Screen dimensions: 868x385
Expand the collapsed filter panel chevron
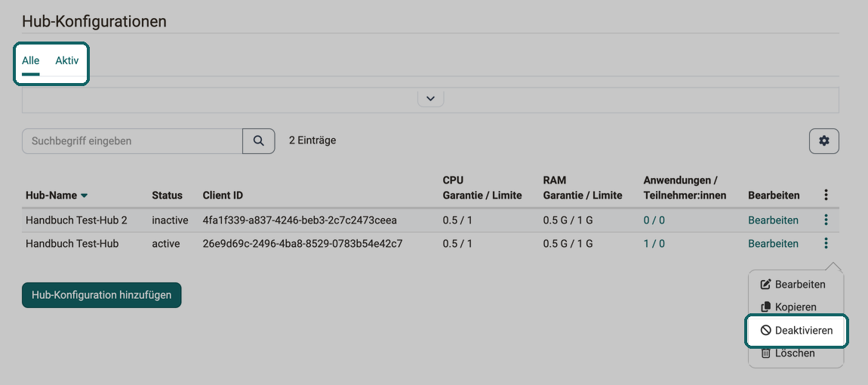coord(431,99)
